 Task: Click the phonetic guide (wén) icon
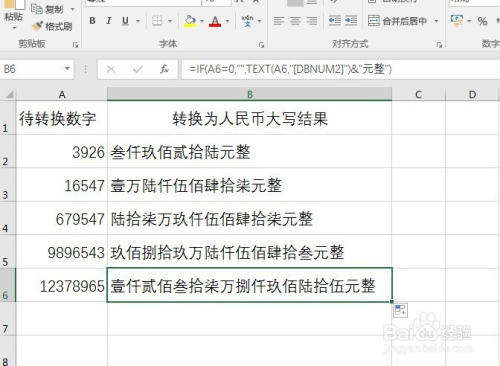point(247,21)
